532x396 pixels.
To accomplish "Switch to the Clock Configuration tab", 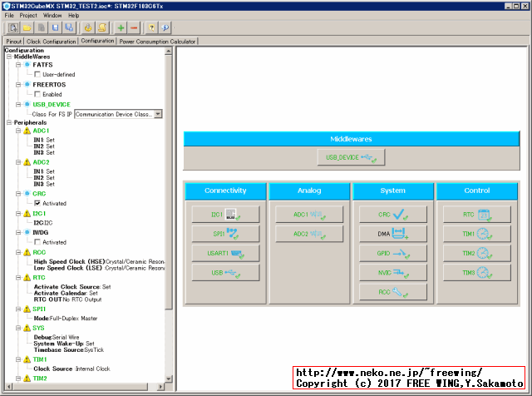I will tap(52, 42).
